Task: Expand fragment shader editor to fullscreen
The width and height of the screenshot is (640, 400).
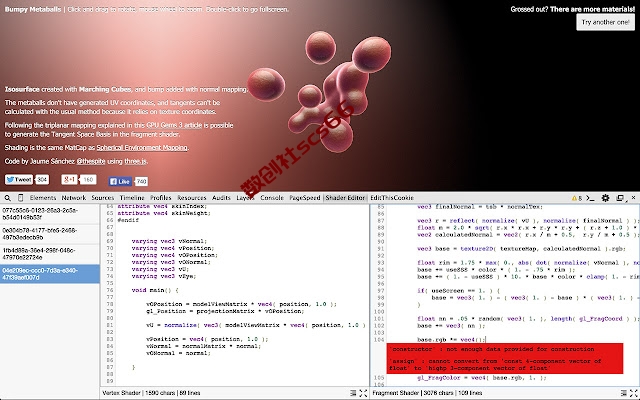Action: pos(634,393)
